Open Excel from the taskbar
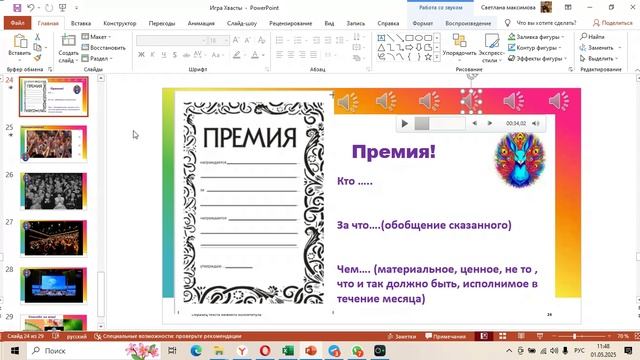Screen dimensions: 640x360 coord(288,351)
